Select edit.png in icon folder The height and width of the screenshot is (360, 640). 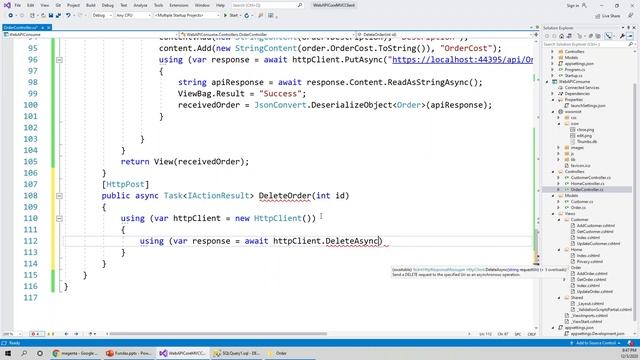point(584,136)
